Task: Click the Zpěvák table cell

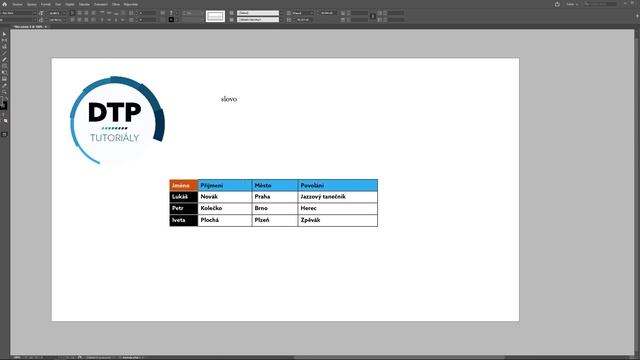Action: tap(338, 220)
